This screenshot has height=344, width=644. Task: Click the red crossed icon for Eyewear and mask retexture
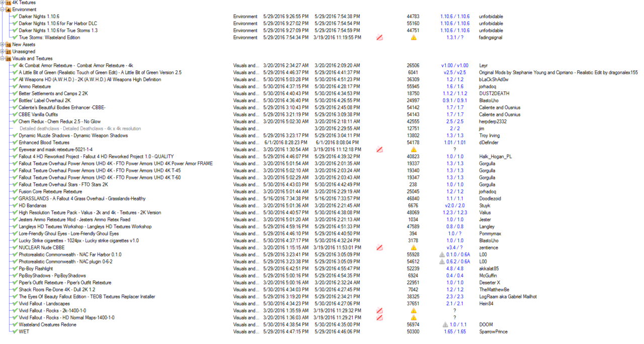(380, 150)
